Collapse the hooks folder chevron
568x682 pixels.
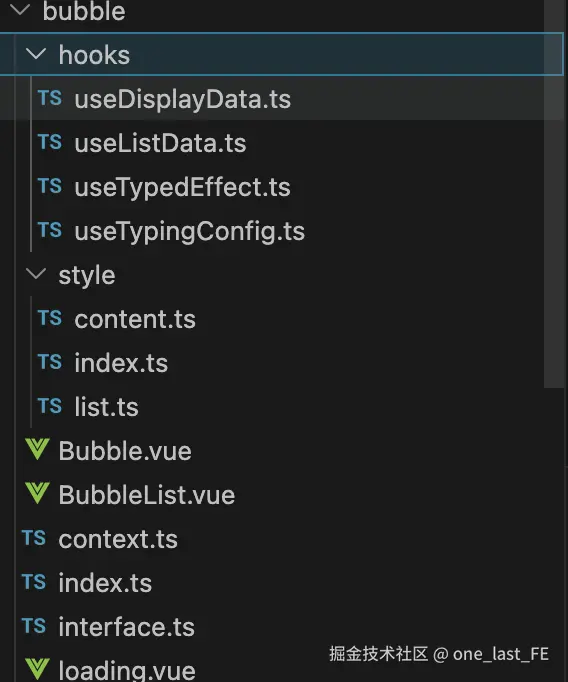click(36, 54)
